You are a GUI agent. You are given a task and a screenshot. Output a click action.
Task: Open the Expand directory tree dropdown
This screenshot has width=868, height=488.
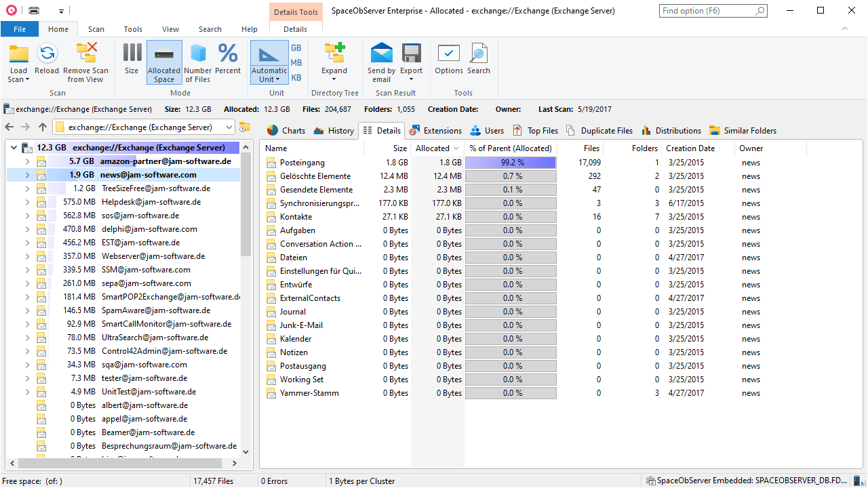[x=334, y=62]
